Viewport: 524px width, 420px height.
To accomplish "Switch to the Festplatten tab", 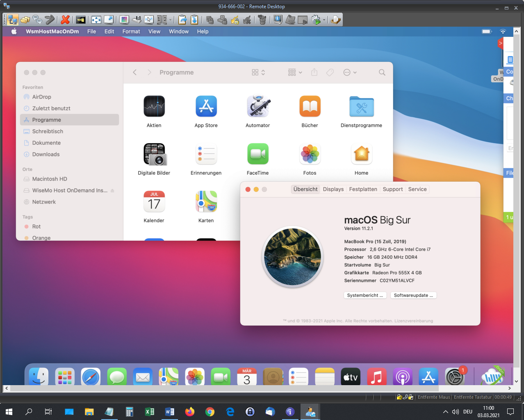I will pos(363,189).
